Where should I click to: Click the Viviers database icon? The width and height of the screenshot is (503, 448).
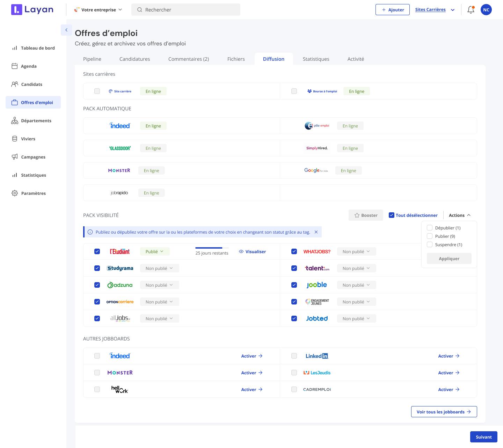click(15, 139)
